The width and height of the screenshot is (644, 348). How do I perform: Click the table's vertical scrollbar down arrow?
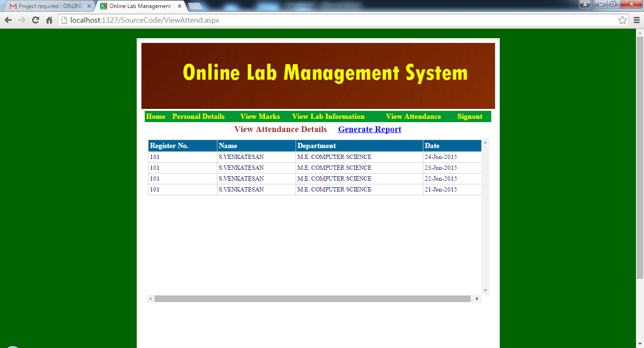point(485,290)
